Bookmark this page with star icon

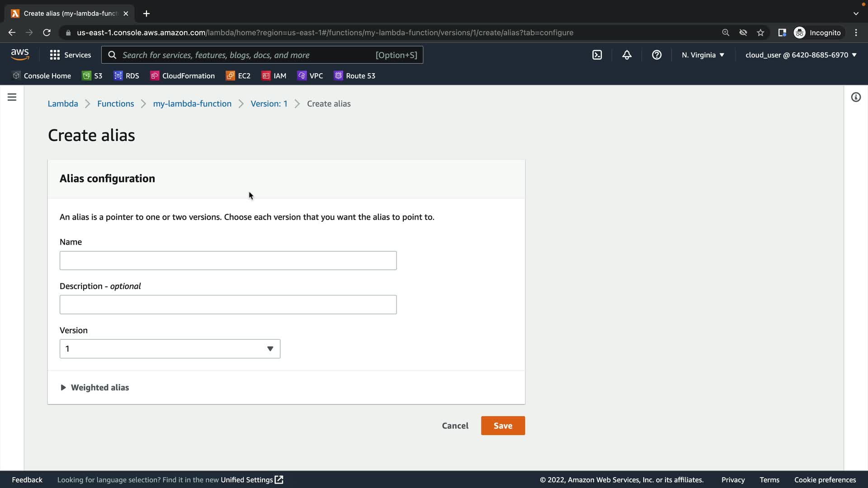pyautogui.click(x=760, y=33)
